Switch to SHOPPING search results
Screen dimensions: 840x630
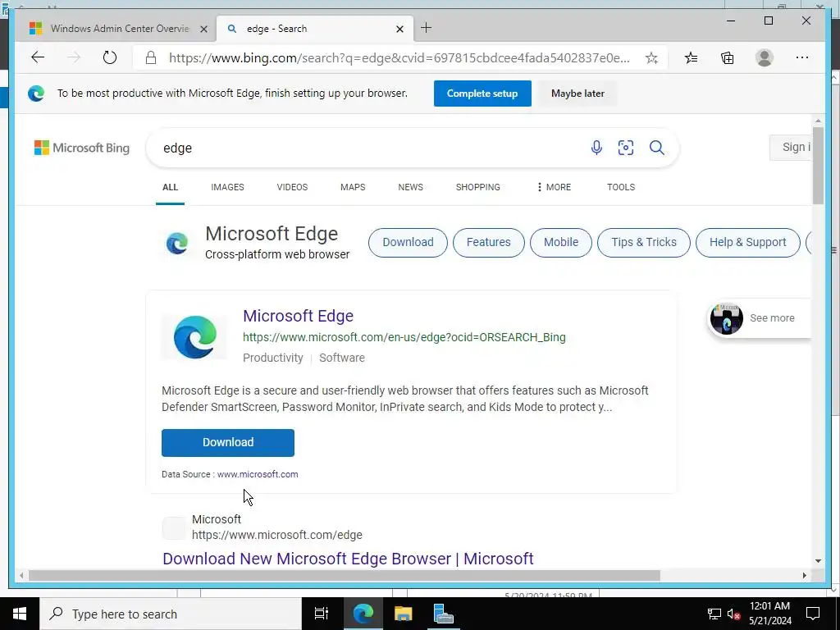tap(478, 187)
